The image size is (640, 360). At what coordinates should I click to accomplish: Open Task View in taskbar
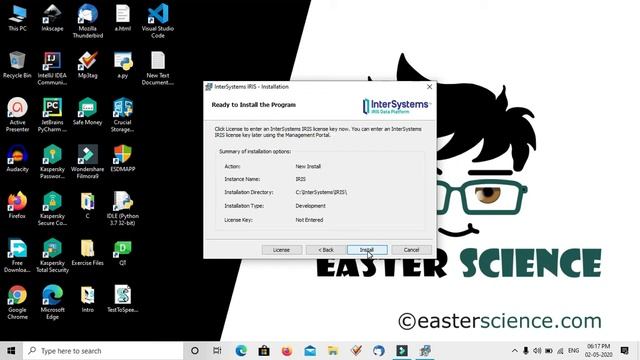217,351
